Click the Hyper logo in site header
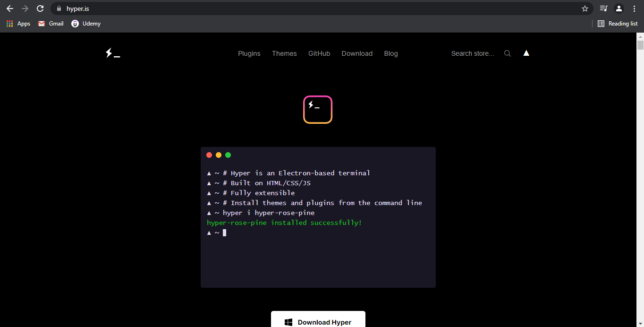 [x=113, y=53]
